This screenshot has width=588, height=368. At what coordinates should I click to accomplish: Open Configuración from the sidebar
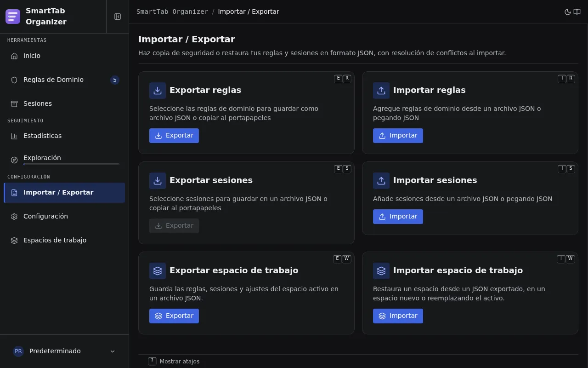(64, 216)
